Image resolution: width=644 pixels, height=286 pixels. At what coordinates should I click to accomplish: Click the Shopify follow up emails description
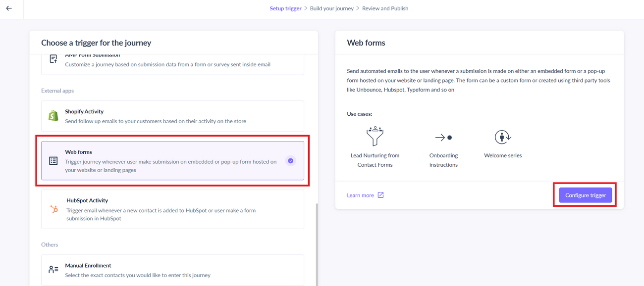[156, 121]
